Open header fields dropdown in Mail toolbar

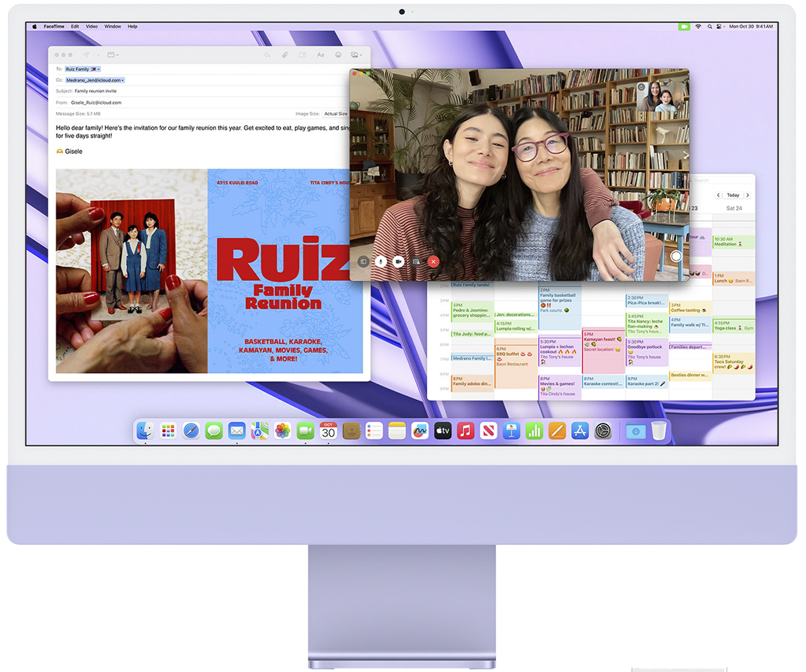[x=112, y=54]
